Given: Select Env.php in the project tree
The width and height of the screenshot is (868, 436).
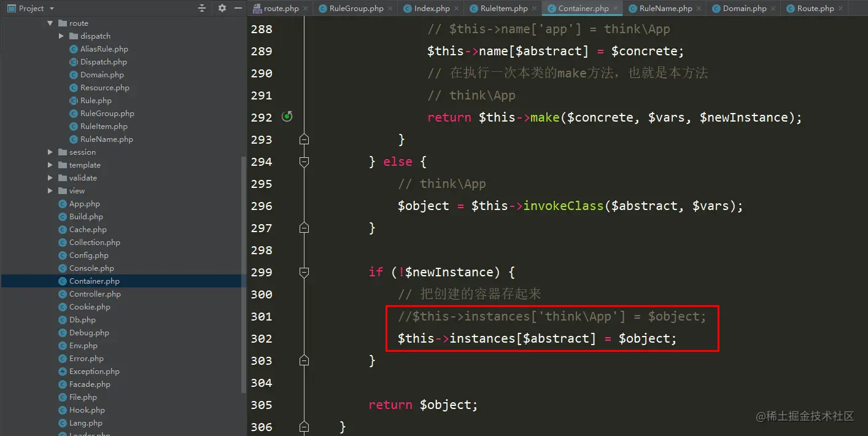Looking at the screenshot, I should (x=83, y=346).
